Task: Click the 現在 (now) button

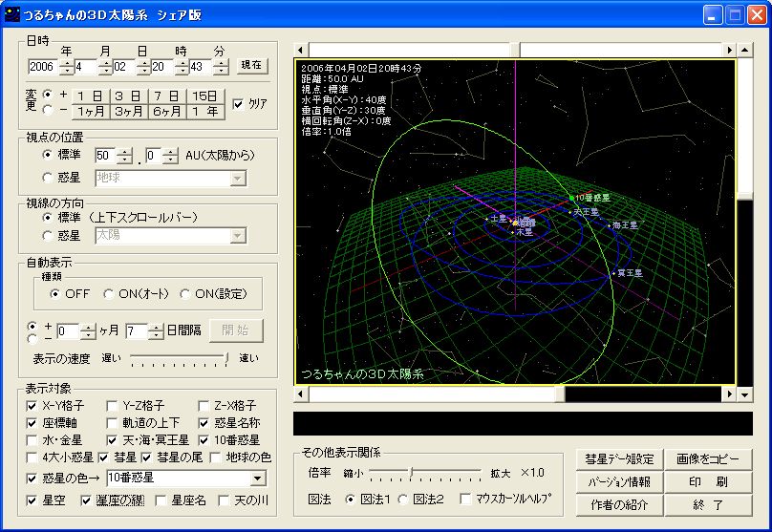Action: coord(250,66)
